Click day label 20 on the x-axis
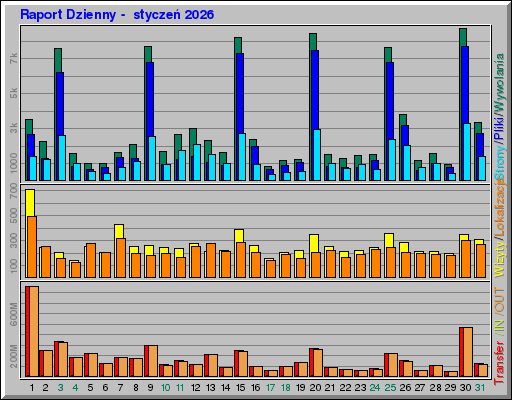Screen dimensions: 512x400 pos(315,388)
